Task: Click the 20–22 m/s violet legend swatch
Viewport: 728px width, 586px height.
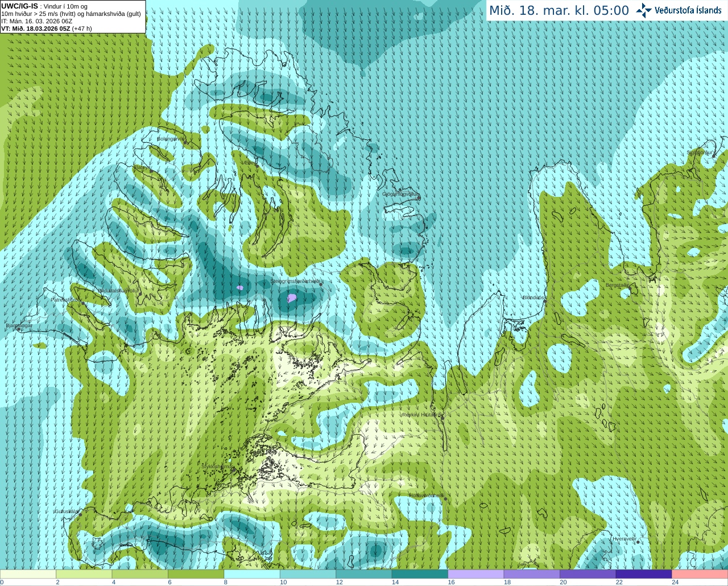Action: coord(588,574)
